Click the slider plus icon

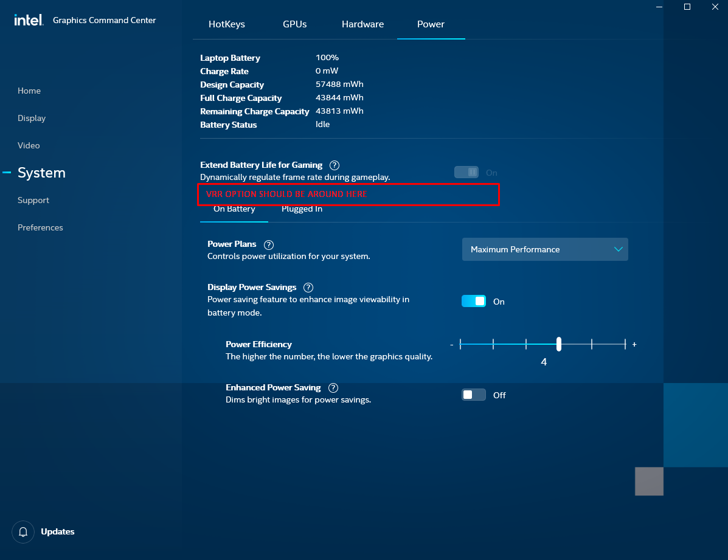[x=634, y=344]
